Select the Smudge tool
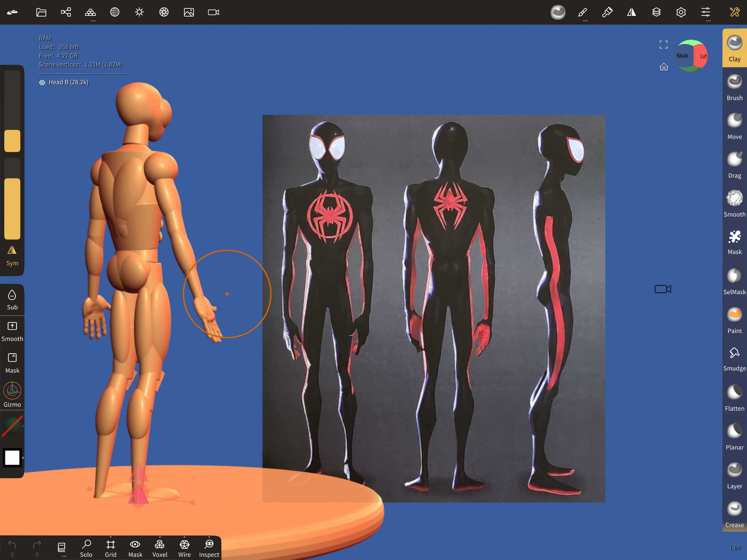The image size is (747, 560). click(734, 359)
